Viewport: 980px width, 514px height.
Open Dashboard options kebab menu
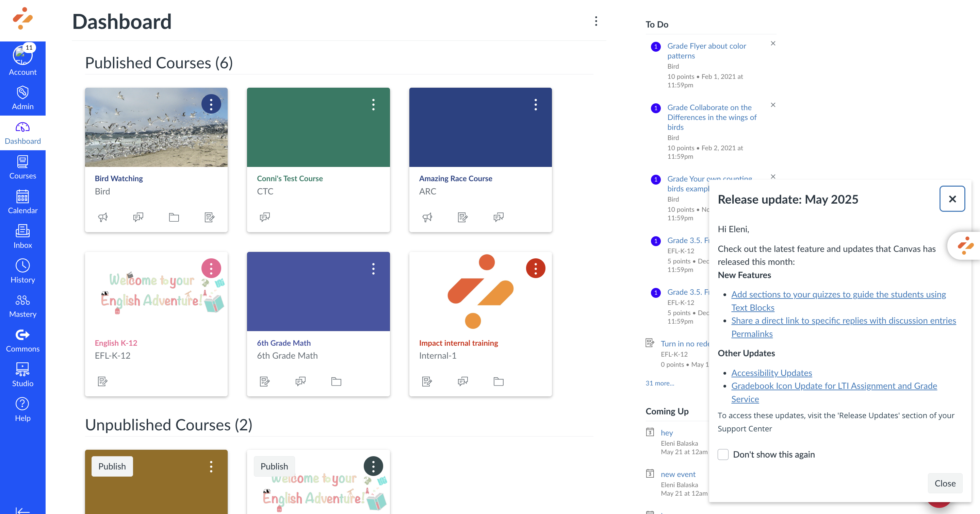coord(596,21)
